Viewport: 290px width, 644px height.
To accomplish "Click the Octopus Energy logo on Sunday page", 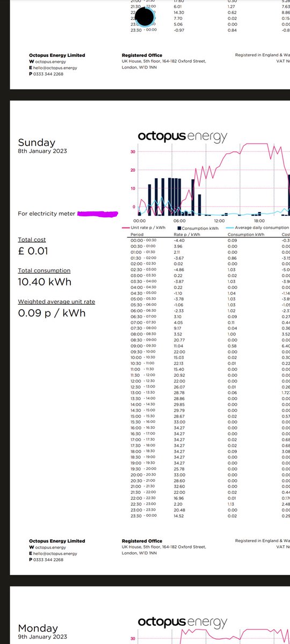I will point(183,136).
